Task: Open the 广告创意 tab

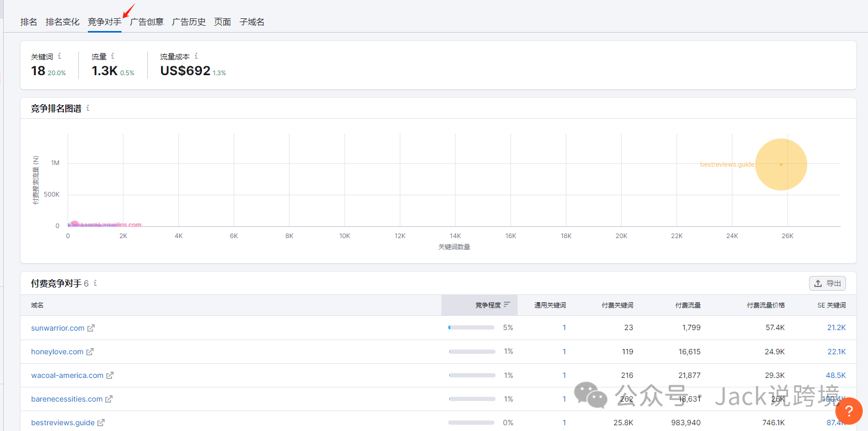Action: (147, 22)
